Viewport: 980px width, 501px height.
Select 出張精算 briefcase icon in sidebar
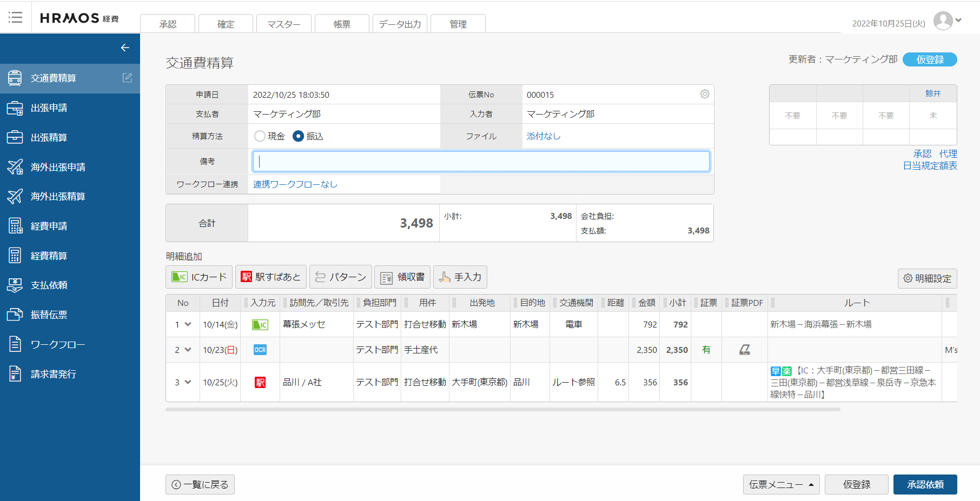coord(16,137)
